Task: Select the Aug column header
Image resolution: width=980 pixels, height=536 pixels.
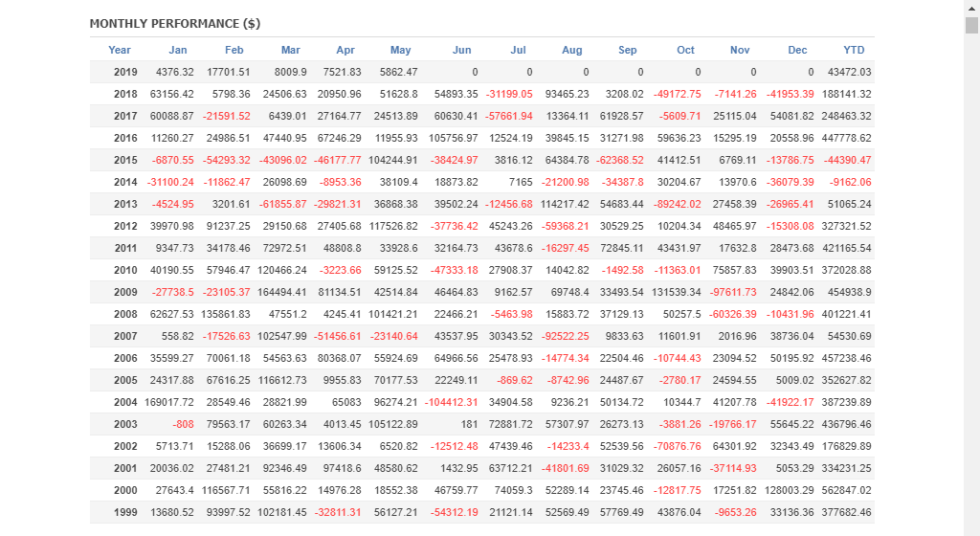Action: point(572,50)
